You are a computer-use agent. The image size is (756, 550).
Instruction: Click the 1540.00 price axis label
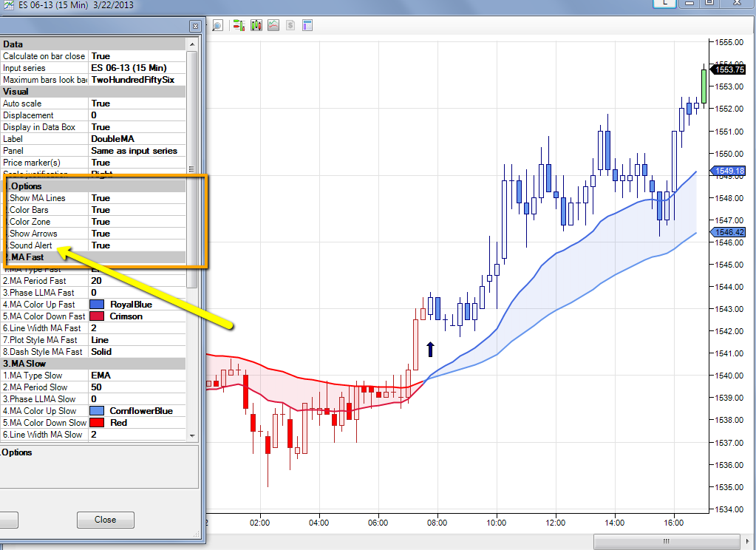(729, 376)
